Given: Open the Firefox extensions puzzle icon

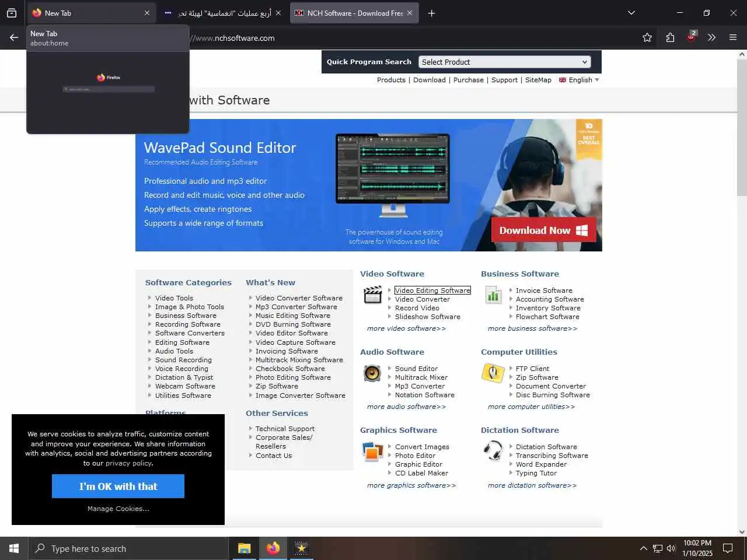Looking at the screenshot, I should pos(670,37).
